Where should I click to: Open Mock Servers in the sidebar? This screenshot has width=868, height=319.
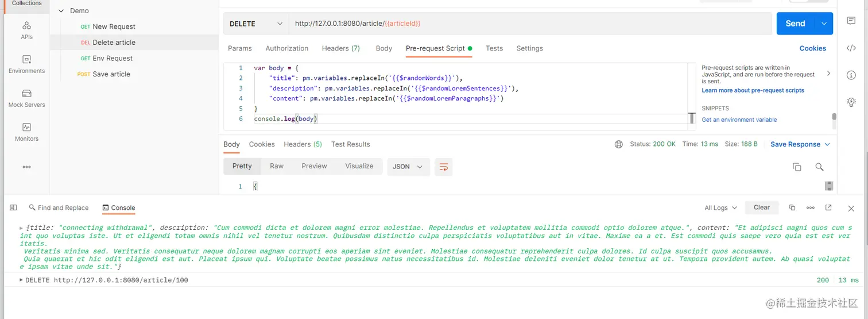click(26, 98)
